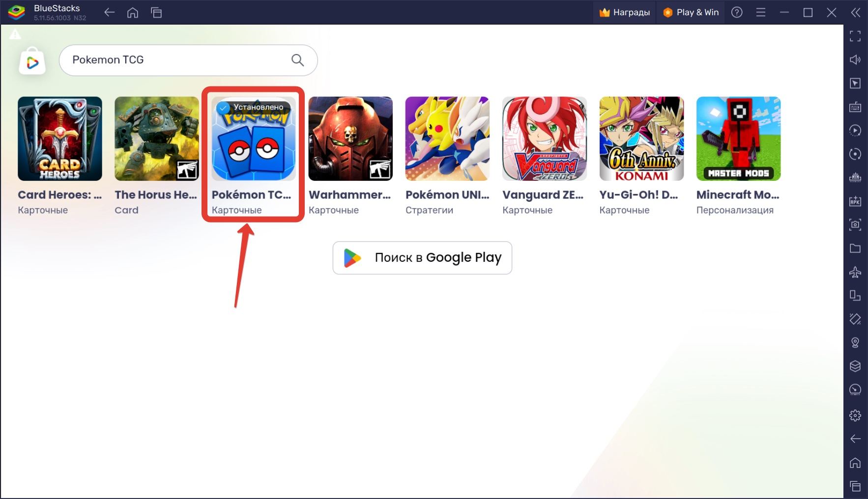Enter full screen from the sidebar
The height and width of the screenshot is (499, 868).
click(855, 36)
